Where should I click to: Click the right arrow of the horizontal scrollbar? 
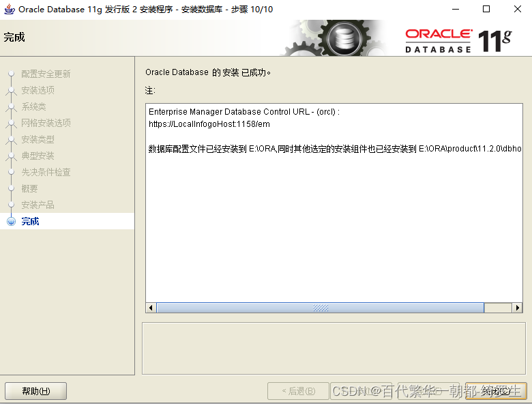pyautogui.click(x=517, y=308)
